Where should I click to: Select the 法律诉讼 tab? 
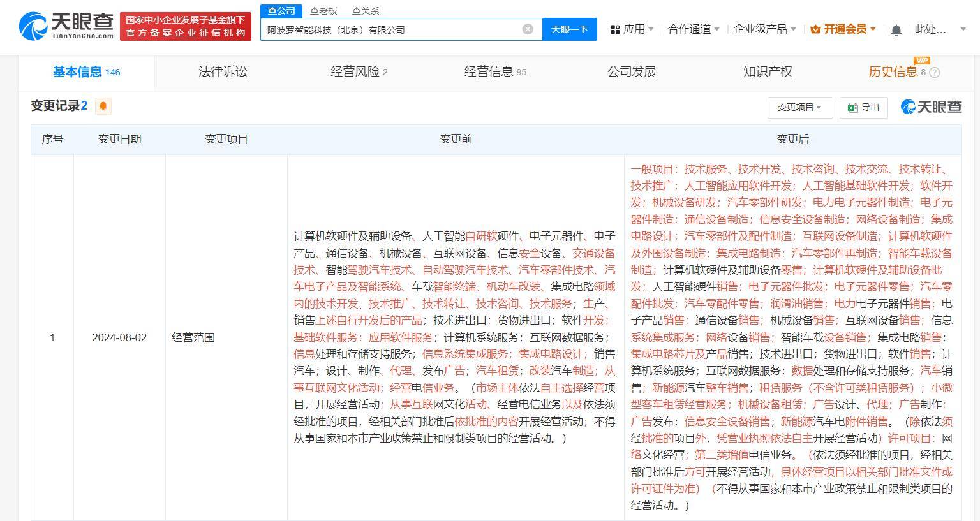(223, 72)
